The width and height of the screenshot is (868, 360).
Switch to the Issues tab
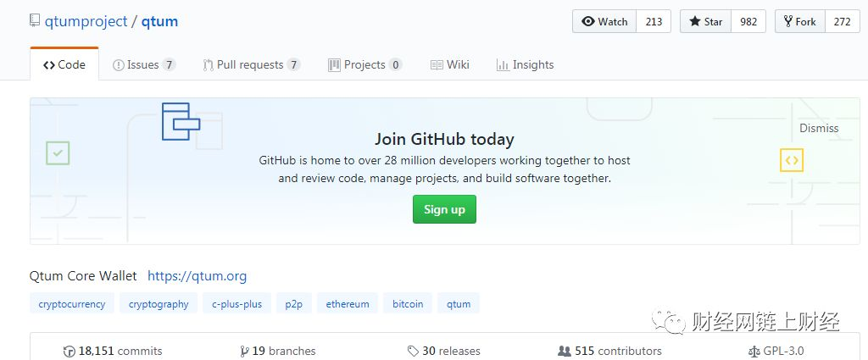pyautogui.click(x=144, y=64)
